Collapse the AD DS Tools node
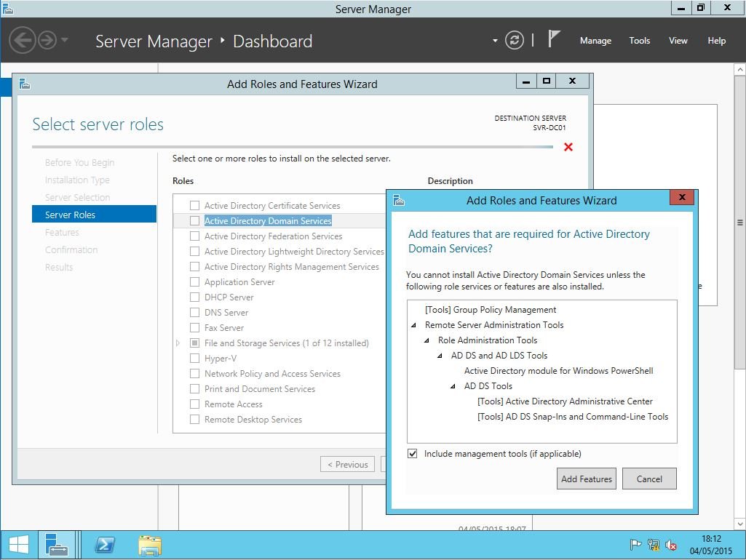746x560 pixels. coord(453,386)
